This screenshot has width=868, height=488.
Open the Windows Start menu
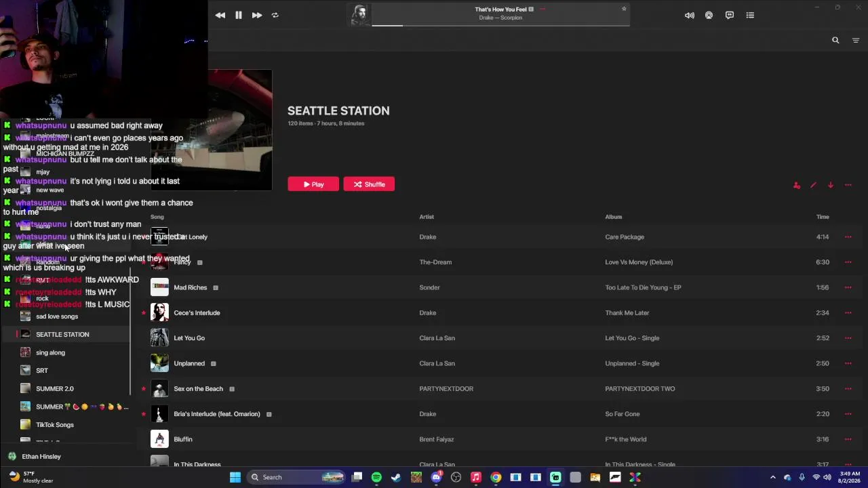235,477
